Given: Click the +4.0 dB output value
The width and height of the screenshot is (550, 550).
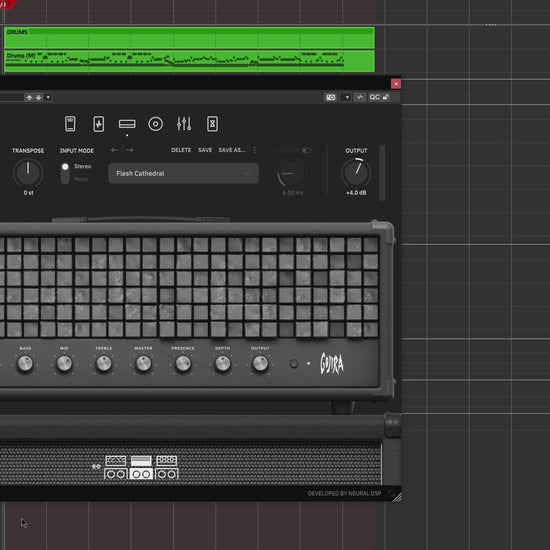Looking at the screenshot, I should (356, 193).
